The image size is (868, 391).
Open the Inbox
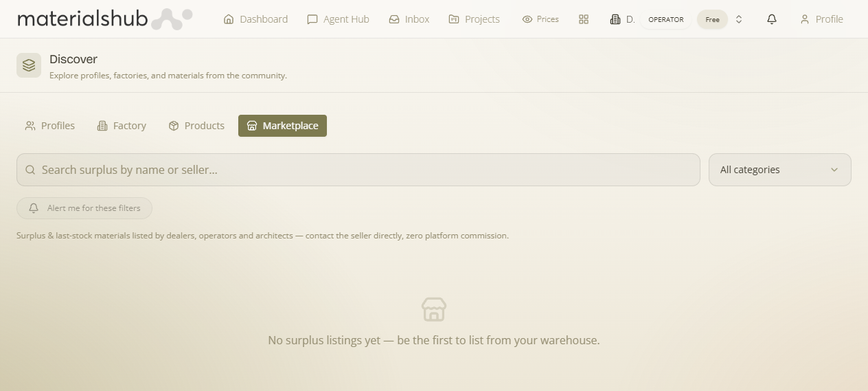(409, 19)
